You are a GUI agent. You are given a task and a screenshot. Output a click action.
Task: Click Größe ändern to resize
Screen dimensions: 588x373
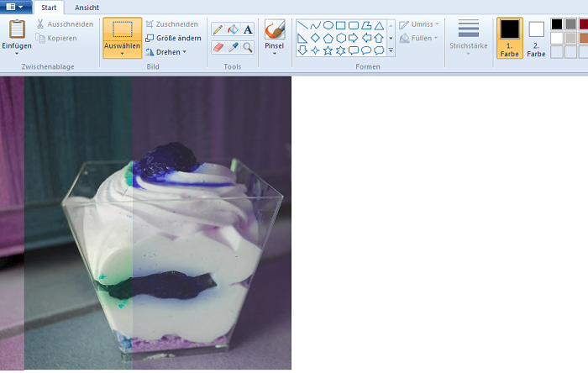pos(173,38)
